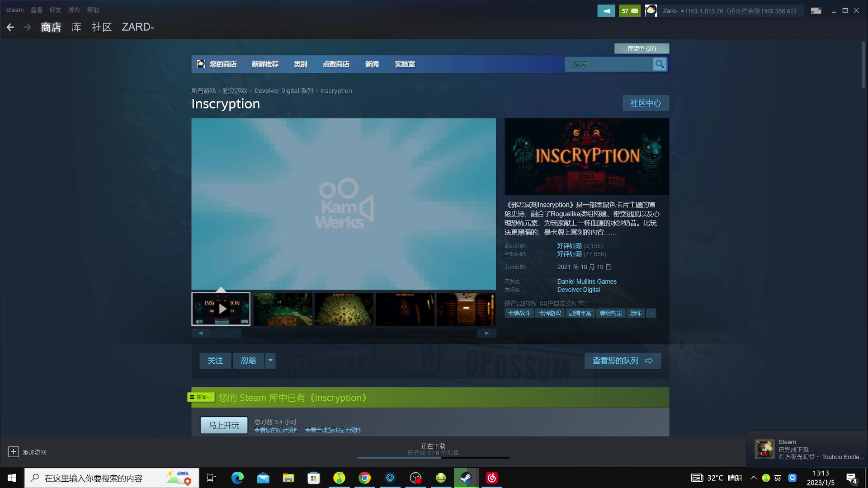Click the back navigation arrow
The width and height of the screenshot is (868, 488).
(x=10, y=28)
